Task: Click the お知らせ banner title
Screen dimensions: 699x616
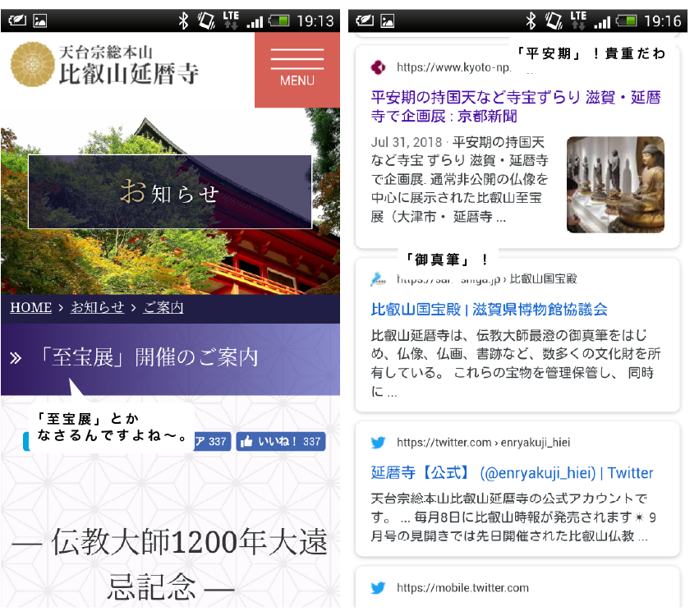Action: coord(170,192)
